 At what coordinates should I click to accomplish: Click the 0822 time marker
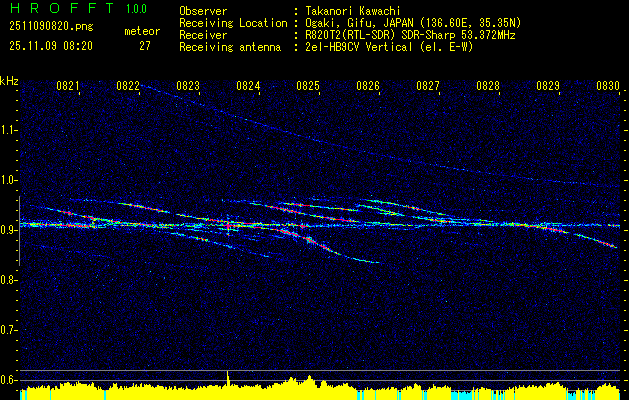(x=128, y=85)
